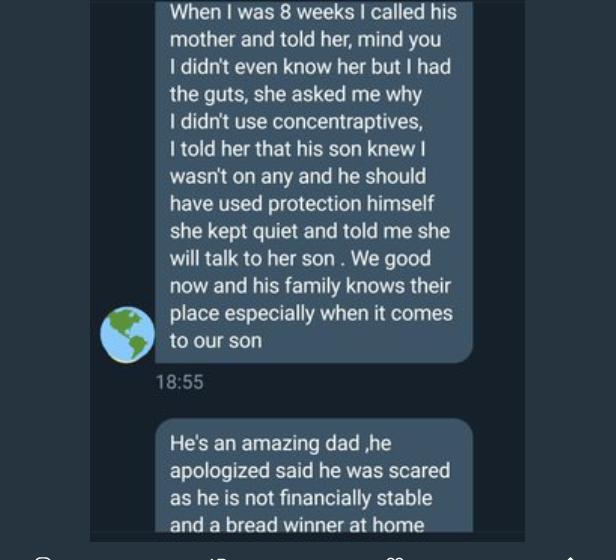Click the text 'place especially when it comes'
The width and height of the screenshot is (616, 560).
coord(311,314)
